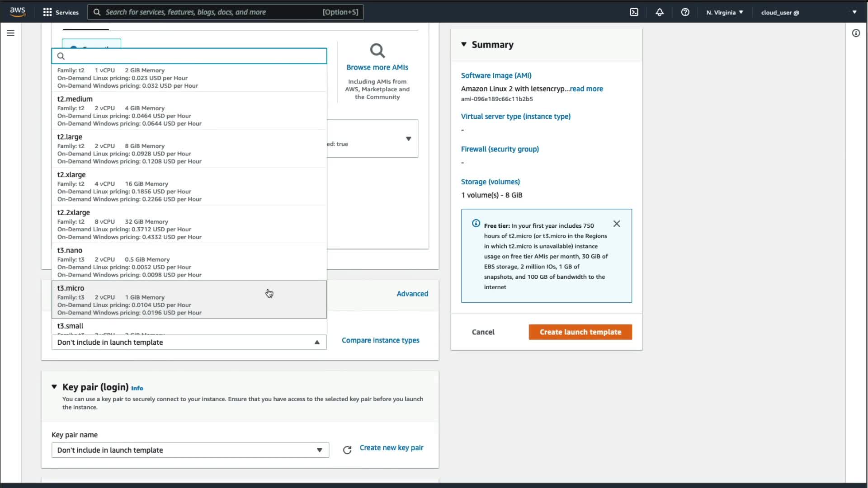
Task: Open Compare instance types link
Action: coord(380,340)
